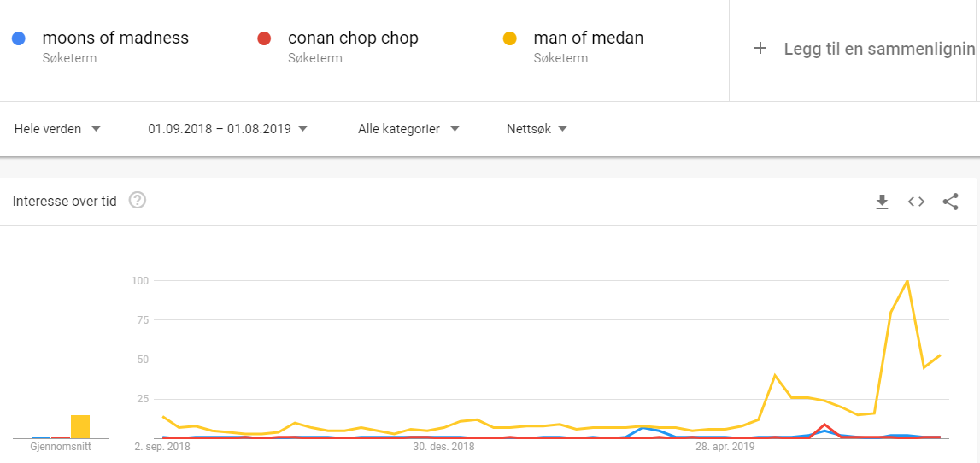
Task: Open the Alle kategorier dropdown
Action: (x=408, y=129)
